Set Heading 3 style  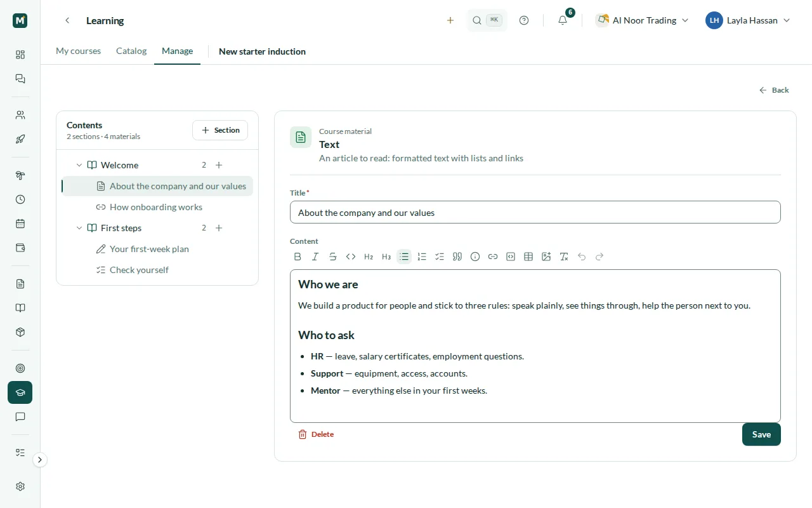click(386, 257)
